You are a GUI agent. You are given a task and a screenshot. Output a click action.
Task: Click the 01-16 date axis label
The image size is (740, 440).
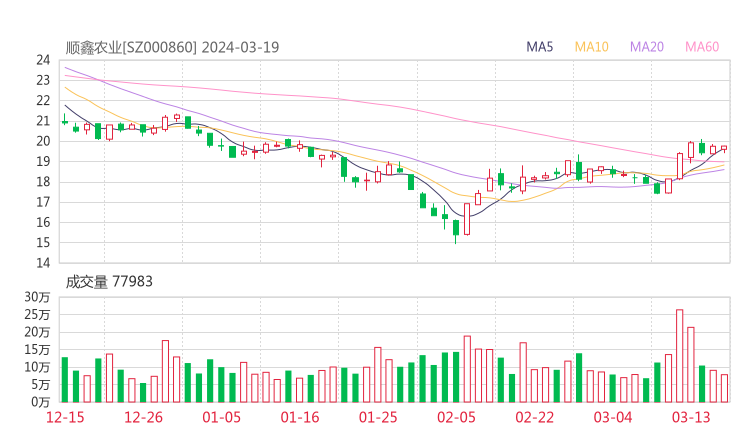coord(300,417)
